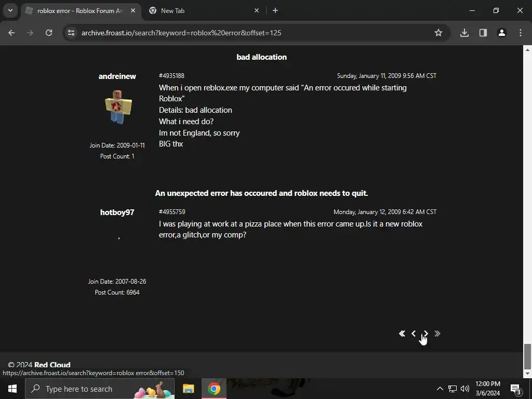Bookmark this page with the star icon
The width and height of the screenshot is (532, 399).
[x=438, y=33]
